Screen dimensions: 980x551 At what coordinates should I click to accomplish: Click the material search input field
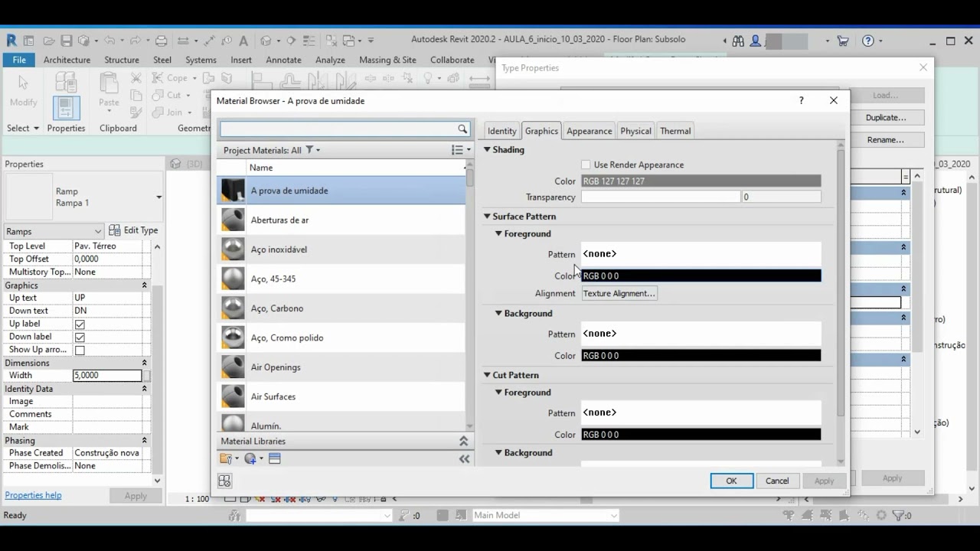338,129
